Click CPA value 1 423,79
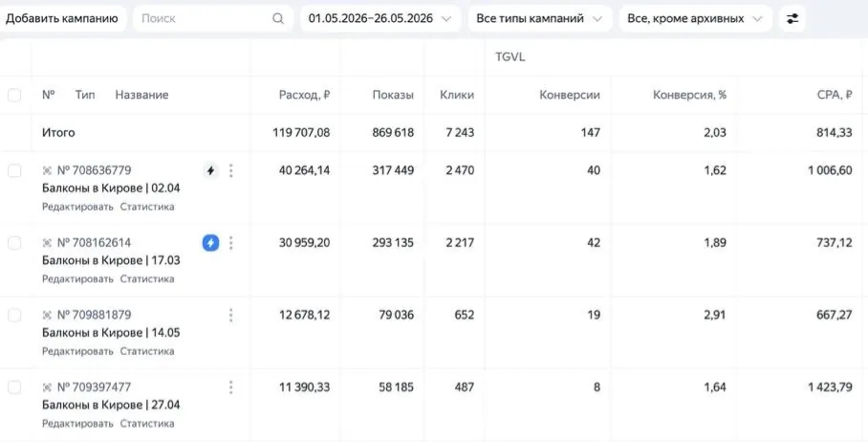 [831, 387]
